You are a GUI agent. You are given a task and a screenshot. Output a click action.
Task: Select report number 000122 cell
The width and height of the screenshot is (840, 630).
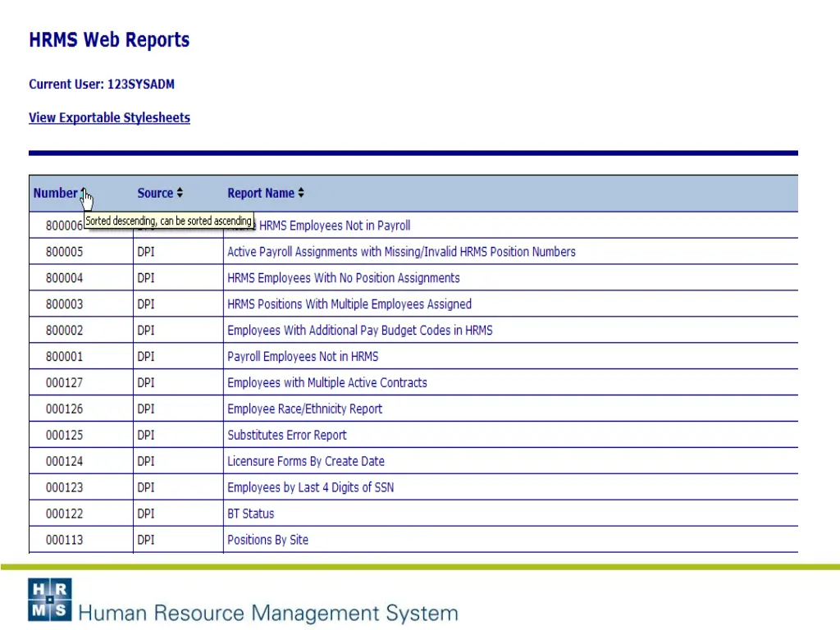pos(64,514)
